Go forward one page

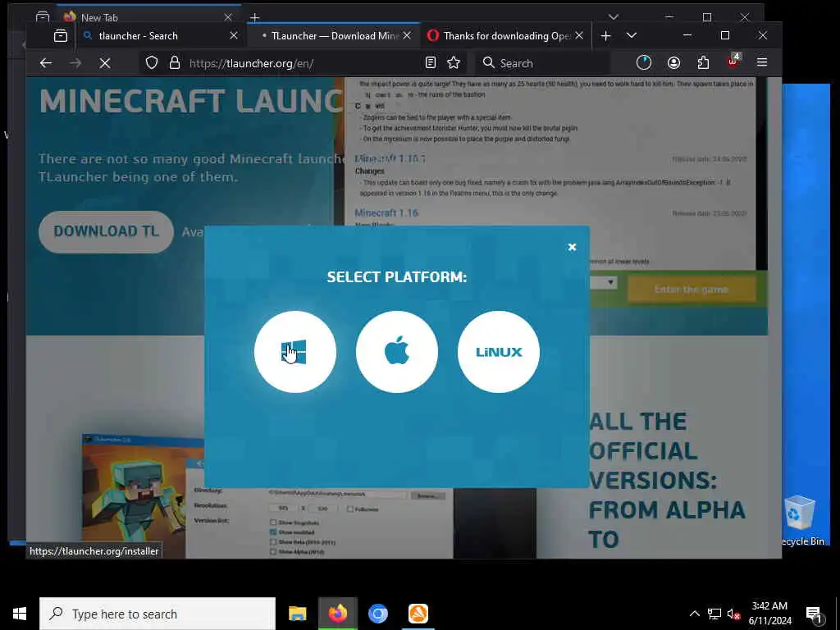coord(75,63)
